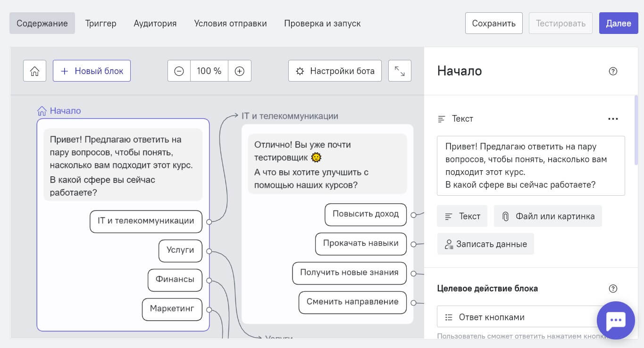
Task: Click connector dot of Прокачать навыки
Action: [x=413, y=244]
